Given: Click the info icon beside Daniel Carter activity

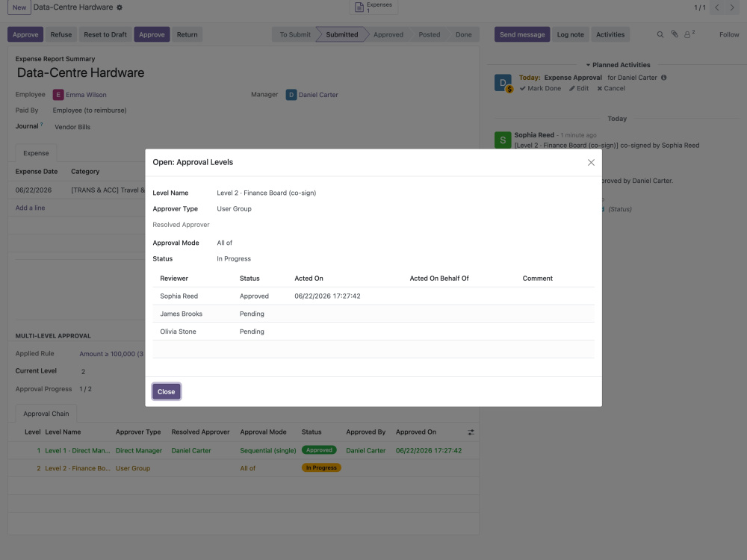Looking at the screenshot, I should click(x=663, y=78).
